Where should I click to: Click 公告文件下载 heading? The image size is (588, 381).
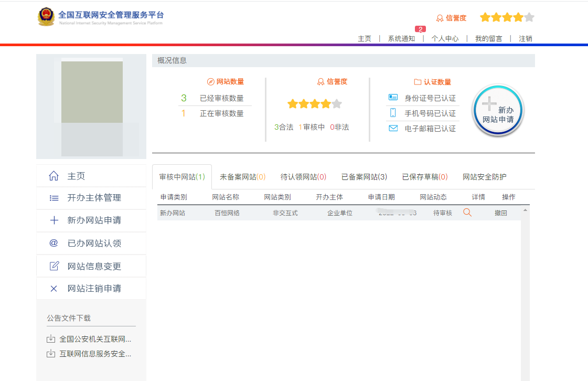pos(69,318)
